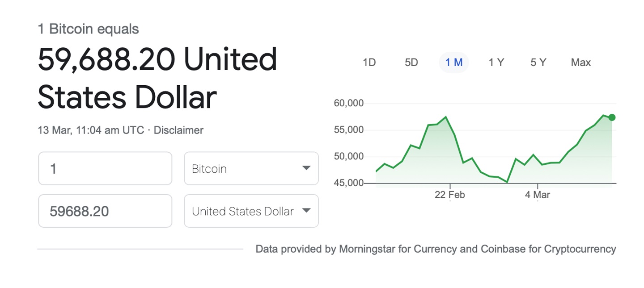Viewport: 644px width, 288px height.
Task: Click the dollar amount field showing 59688.20
Action: (x=105, y=211)
